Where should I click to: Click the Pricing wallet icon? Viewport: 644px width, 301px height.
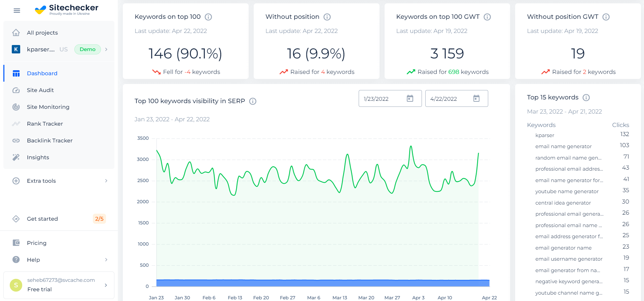coord(16,243)
